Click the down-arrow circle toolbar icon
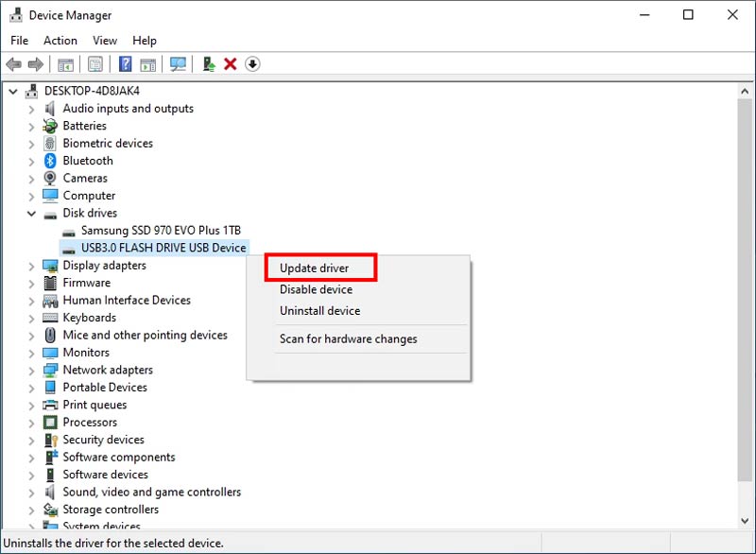 tap(252, 64)
